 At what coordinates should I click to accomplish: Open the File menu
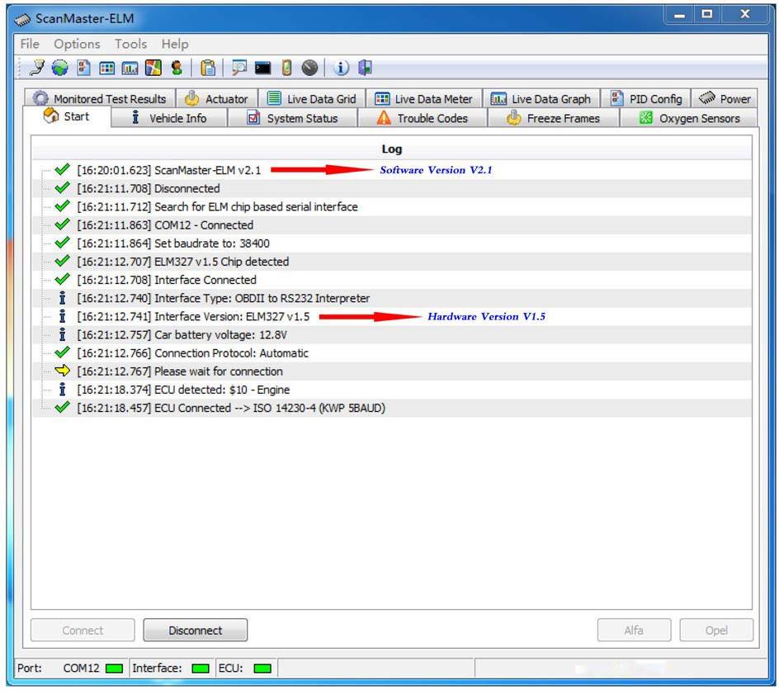[30, 44]
